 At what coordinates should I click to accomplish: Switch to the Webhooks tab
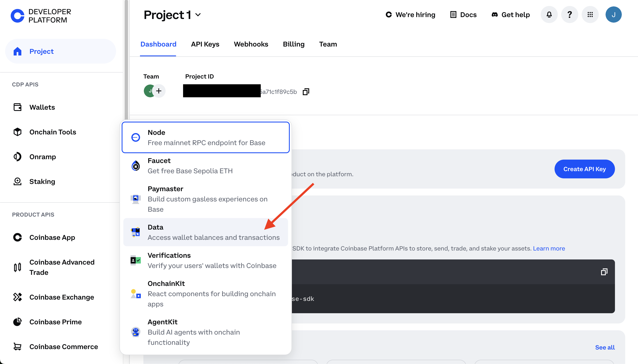(x=251, y=44)
